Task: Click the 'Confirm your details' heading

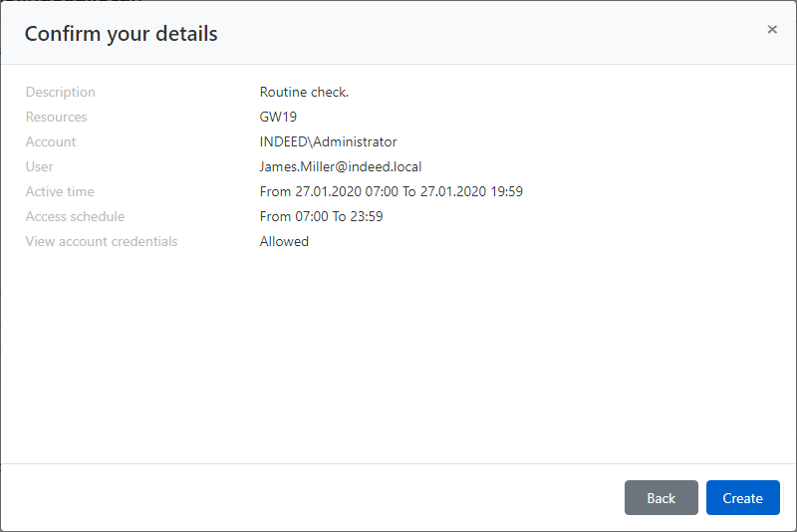Action: pos(121,34)
